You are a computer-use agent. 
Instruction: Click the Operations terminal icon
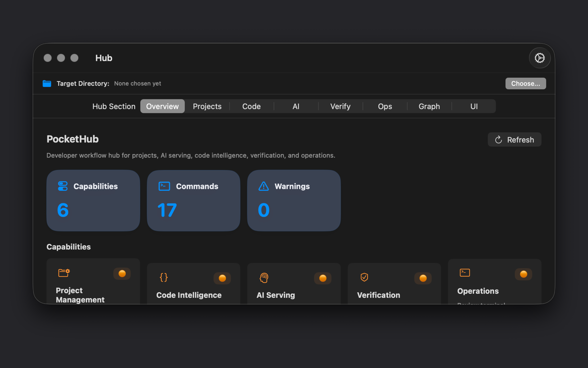point(465,273)
